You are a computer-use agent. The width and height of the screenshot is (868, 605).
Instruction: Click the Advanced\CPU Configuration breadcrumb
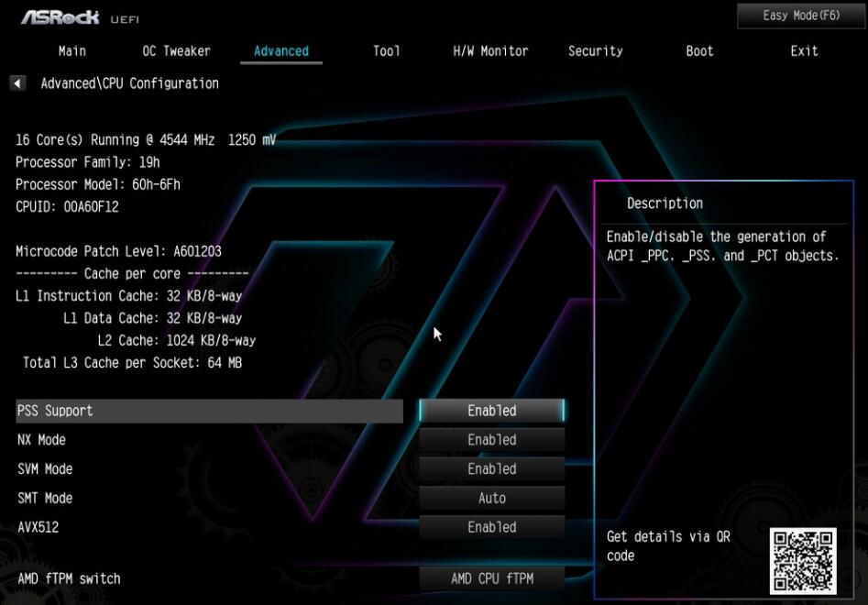pyautogui.click(x=128, y=82)
